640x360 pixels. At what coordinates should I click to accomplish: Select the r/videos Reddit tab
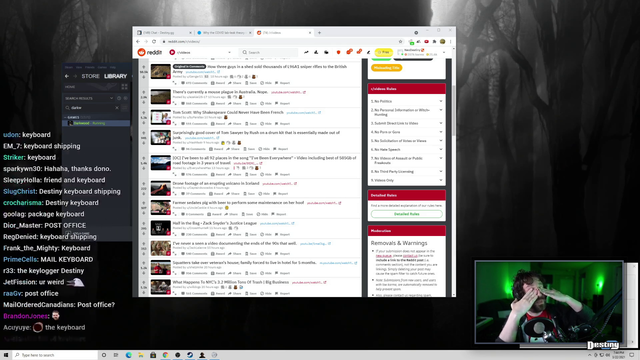[x=283, y=33]
